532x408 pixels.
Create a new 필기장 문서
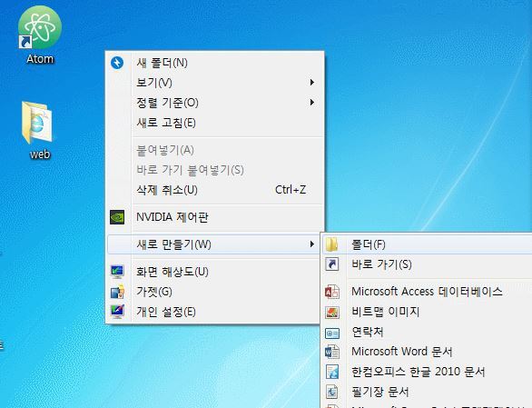click(x=427, y=392)
